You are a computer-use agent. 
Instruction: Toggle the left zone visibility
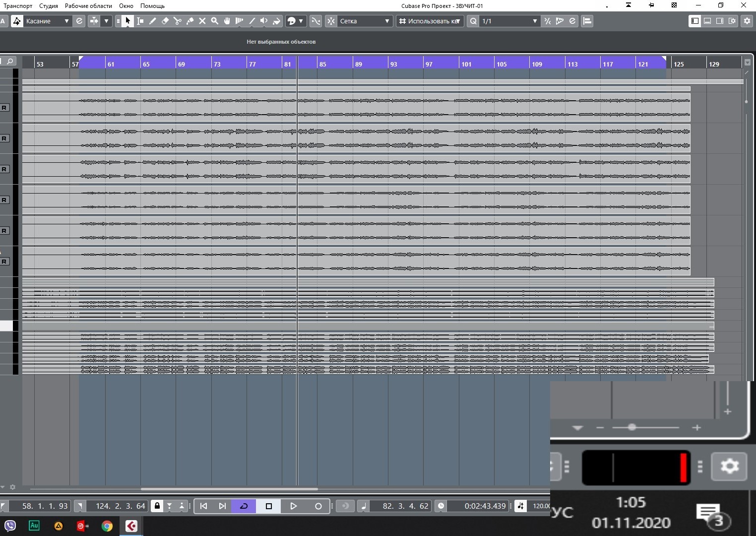[x=695, y=21]
